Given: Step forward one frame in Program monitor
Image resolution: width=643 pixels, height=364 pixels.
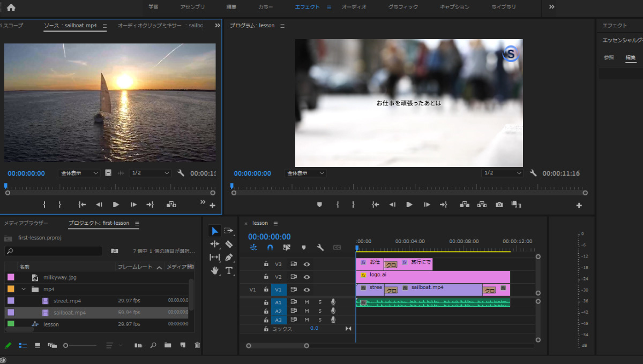Looking at the screenshot, I should pyautogui.click(x=427, y=204).
